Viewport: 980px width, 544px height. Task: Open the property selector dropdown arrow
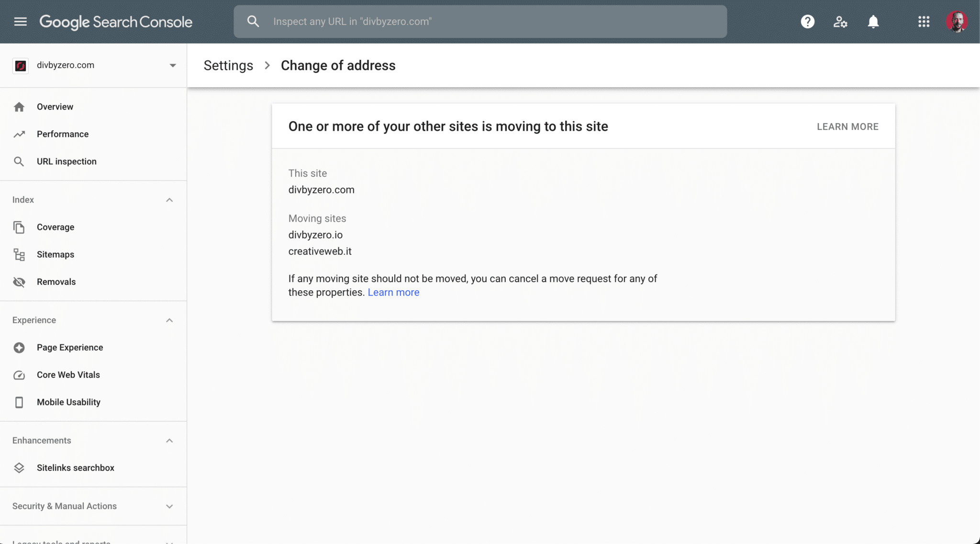pos(173,66)
